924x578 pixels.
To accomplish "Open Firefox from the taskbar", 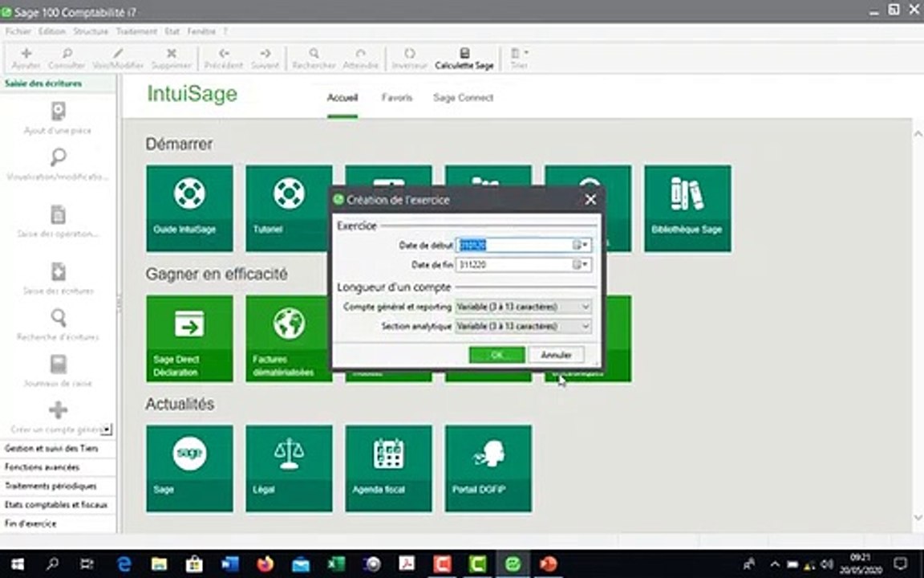I will pyautogui.click(x=265, y=564).
